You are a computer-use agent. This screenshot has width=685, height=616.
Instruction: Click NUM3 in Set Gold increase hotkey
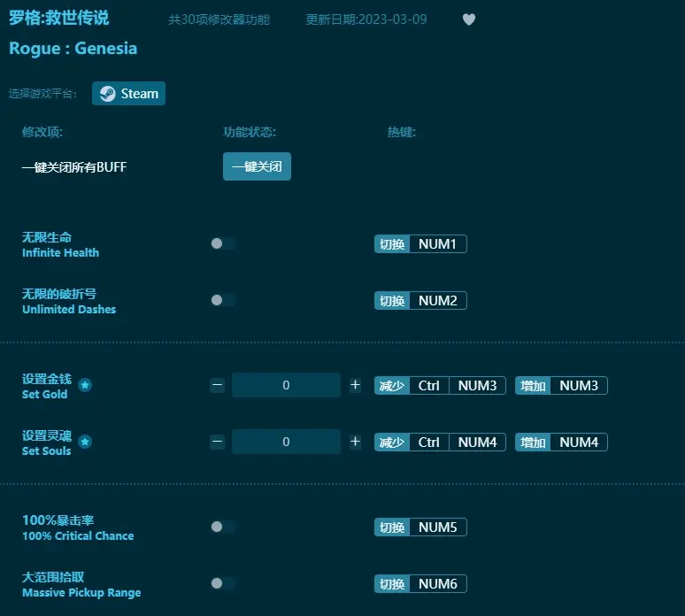(x=579, y=386)
